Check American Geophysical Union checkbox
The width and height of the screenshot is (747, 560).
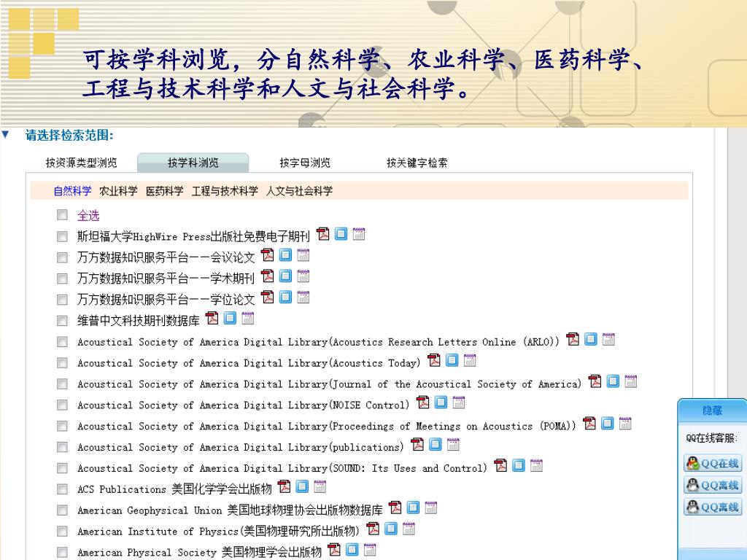click(x=63, y=510)
